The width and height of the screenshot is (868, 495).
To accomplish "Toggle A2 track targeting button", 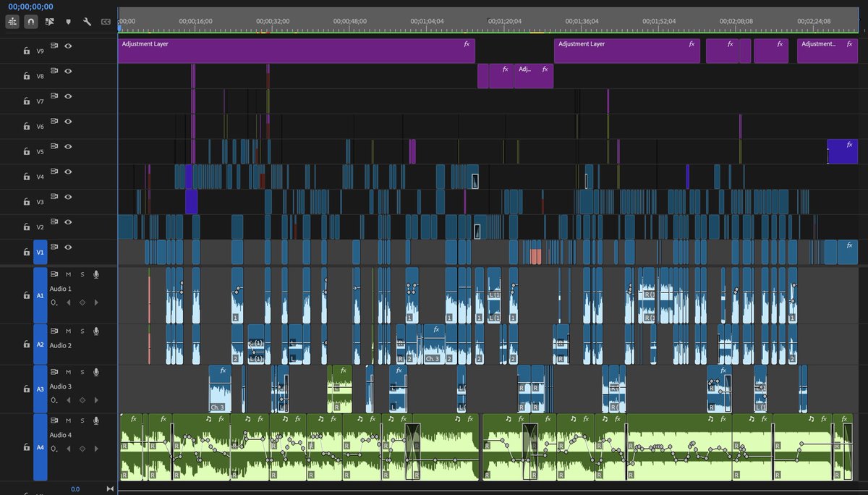I will pyautogui.click(x=41, y=344).
